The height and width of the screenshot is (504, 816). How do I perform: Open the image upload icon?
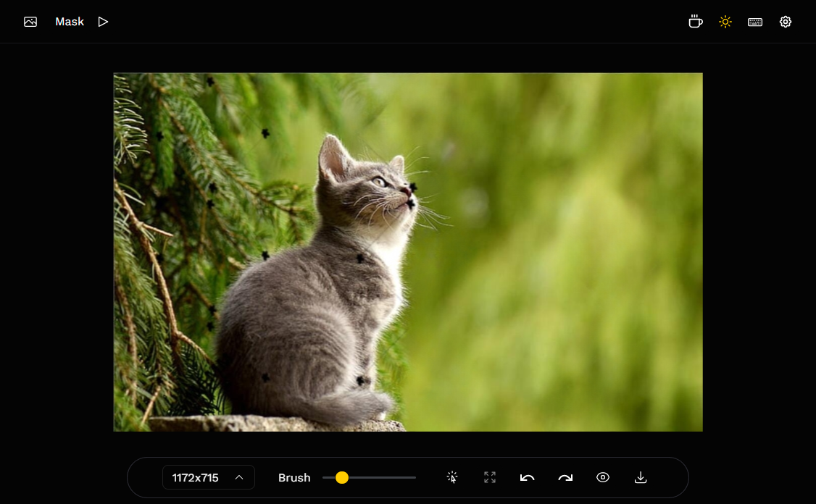tap(30, 22)
